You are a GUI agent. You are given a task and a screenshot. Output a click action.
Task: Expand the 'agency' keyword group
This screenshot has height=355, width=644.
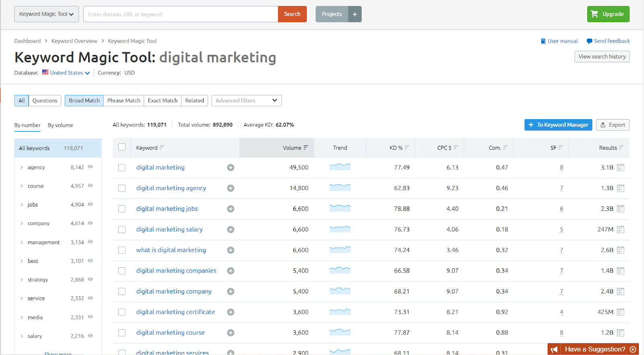coord(22,167)
